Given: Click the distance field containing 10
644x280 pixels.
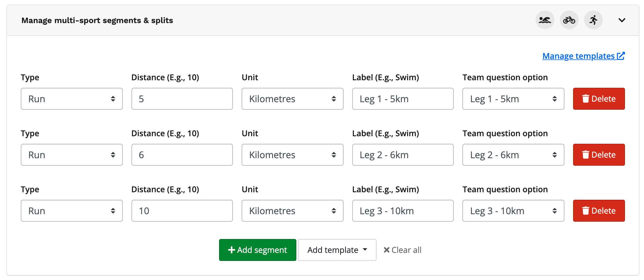Looking at the screenshot, I should click(x=182, y=211).
